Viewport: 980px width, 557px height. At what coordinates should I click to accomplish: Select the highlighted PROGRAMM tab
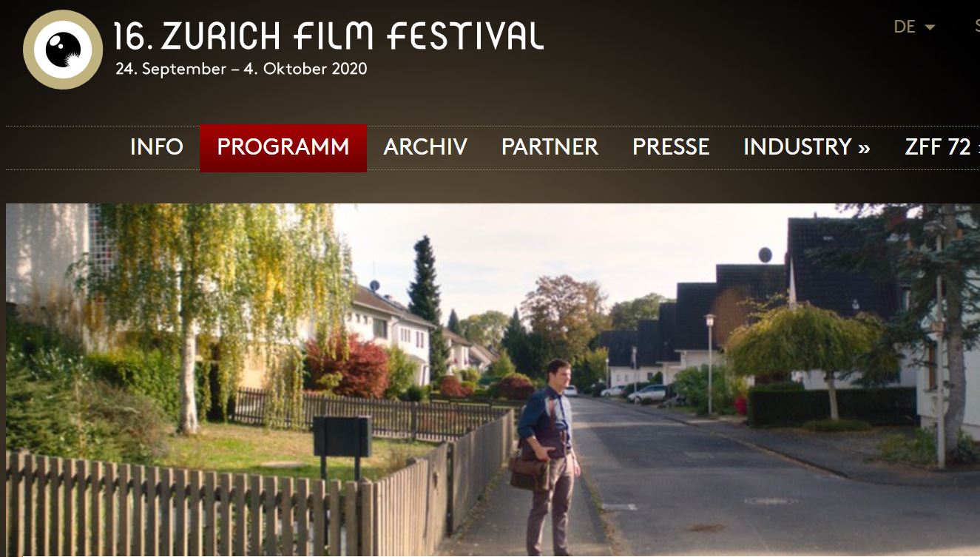283,148
